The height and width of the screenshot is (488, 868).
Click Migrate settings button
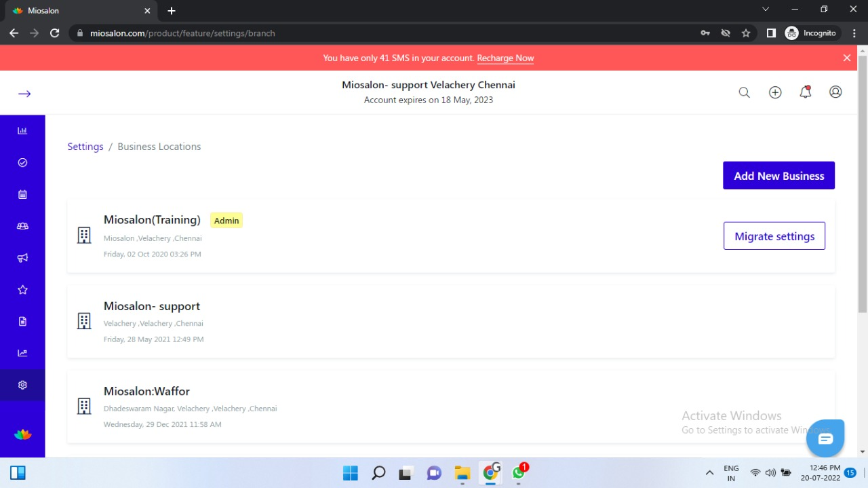[x=774, y=236]
